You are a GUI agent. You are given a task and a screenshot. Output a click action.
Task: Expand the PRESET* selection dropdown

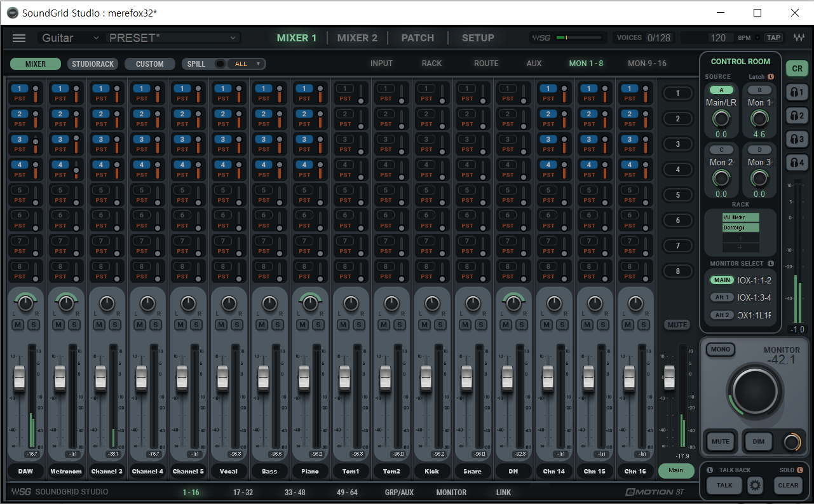(x=173, y=38)
